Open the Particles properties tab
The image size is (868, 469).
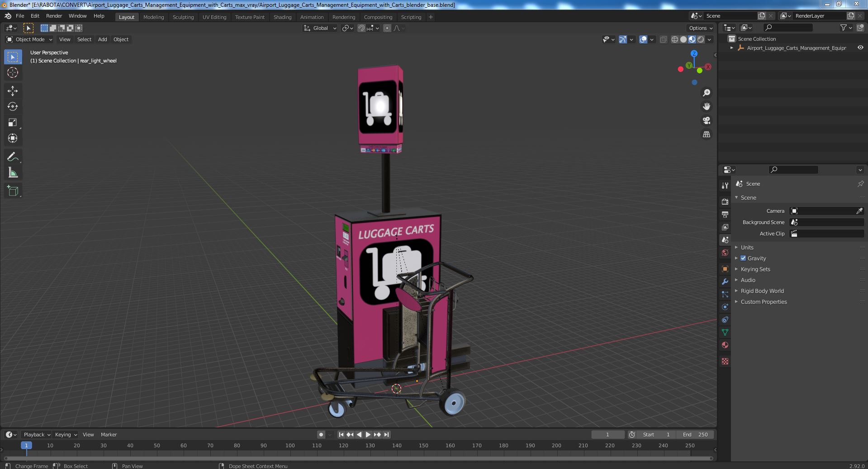725,294
